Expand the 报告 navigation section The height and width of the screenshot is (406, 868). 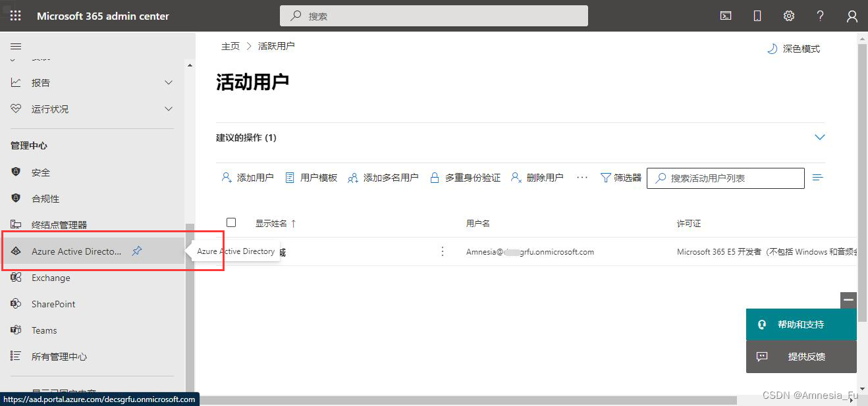[169, 83]
